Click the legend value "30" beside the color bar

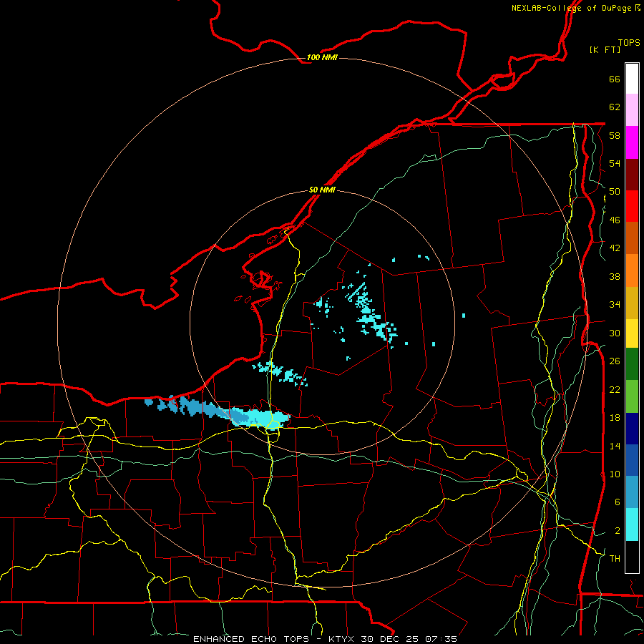coord(615,333)
